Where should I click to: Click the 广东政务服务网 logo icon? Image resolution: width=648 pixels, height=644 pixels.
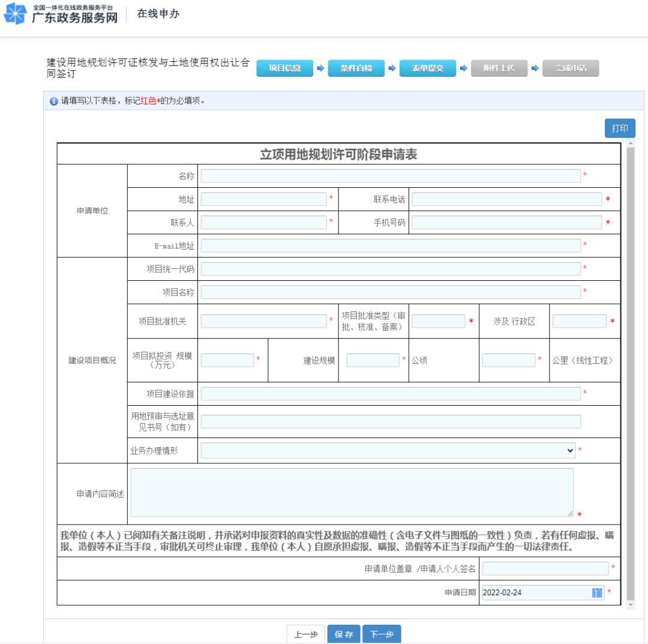[x=14, y=14]
